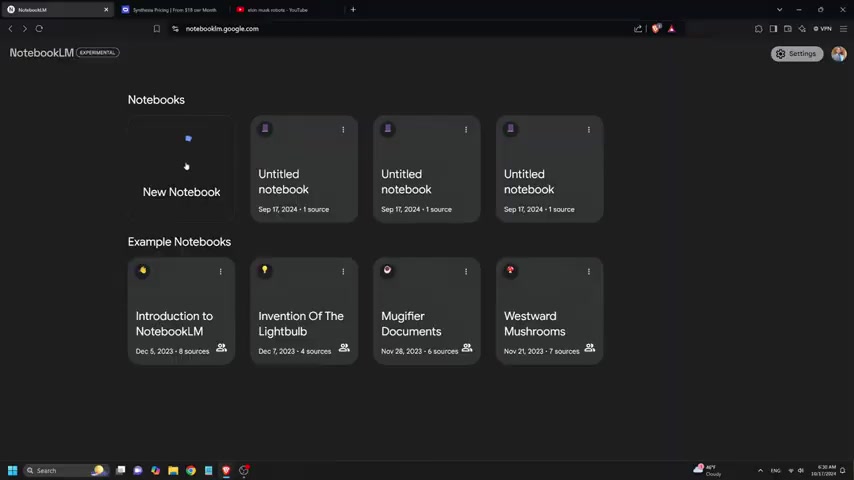Open more options for Introduction to NotebookLM

point(221,271)
